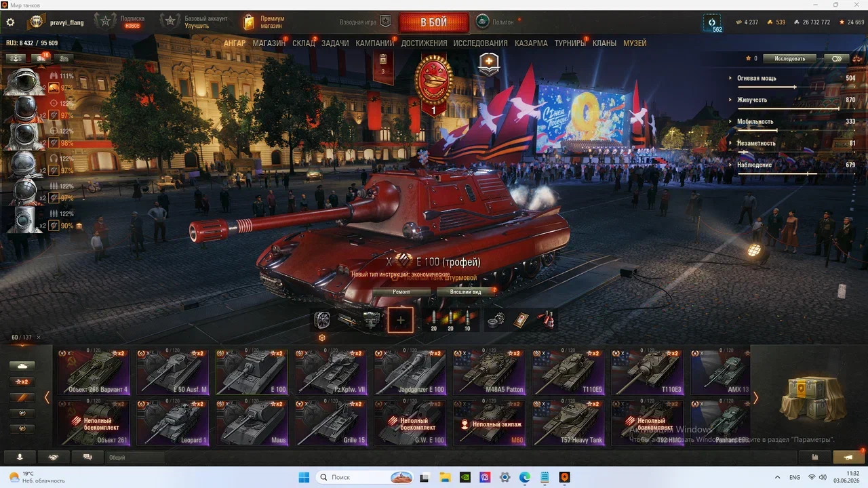Select the shell slot with 10 rounds

467,320
